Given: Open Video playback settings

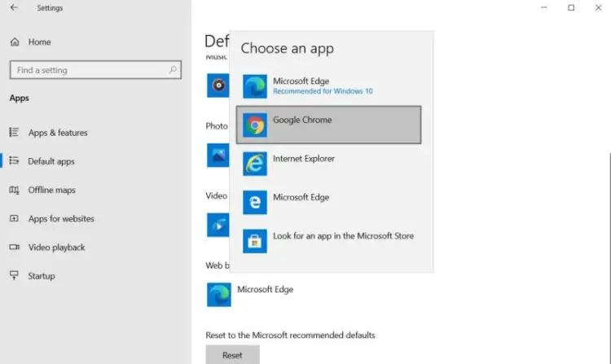Looking at the screenshot, I should click(x=56, y=248).
